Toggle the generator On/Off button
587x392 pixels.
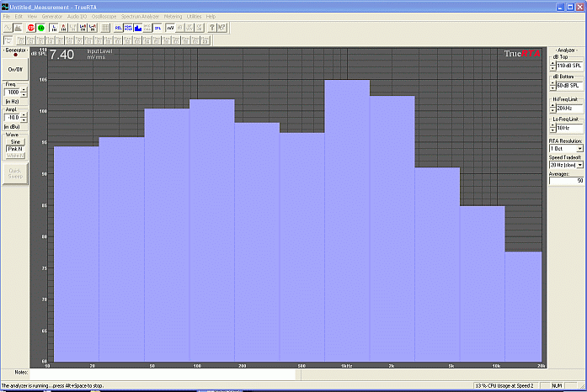(15, 69)
